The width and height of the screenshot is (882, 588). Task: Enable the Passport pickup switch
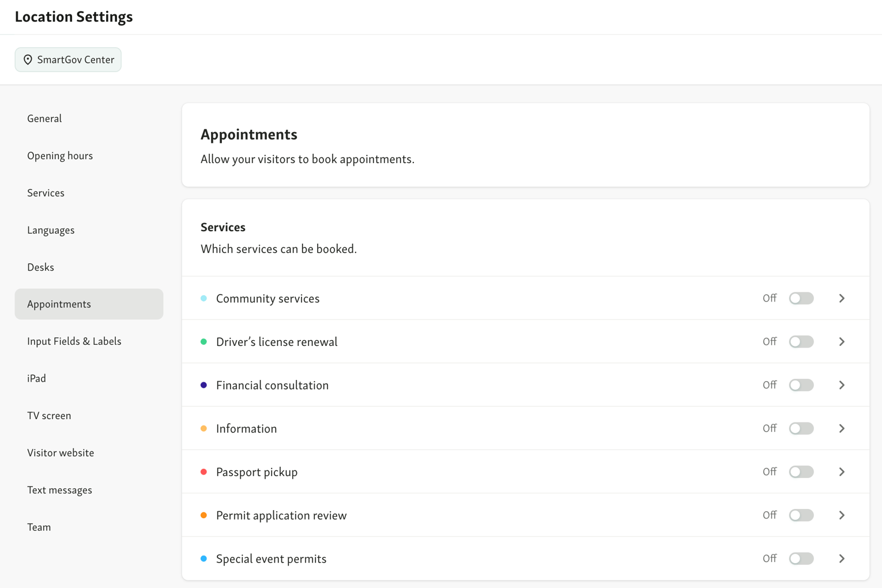click(801, 472)
